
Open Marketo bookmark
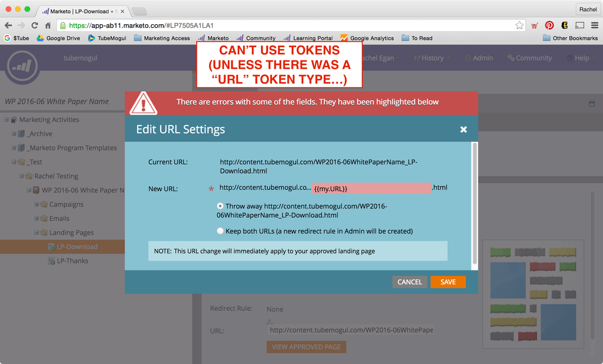tap(213, 38)
